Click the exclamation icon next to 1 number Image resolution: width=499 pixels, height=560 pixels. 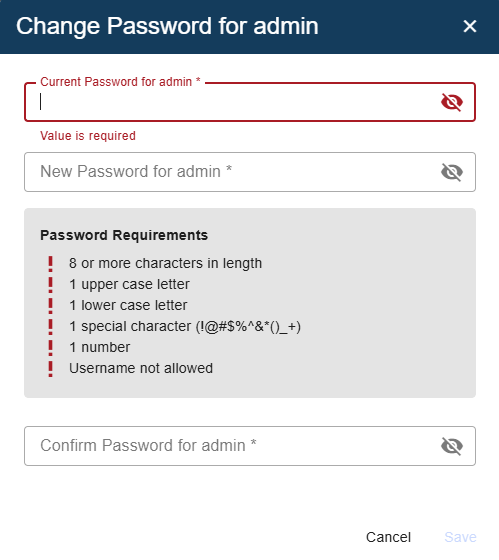pyautogui.click(x=50, y=348)
